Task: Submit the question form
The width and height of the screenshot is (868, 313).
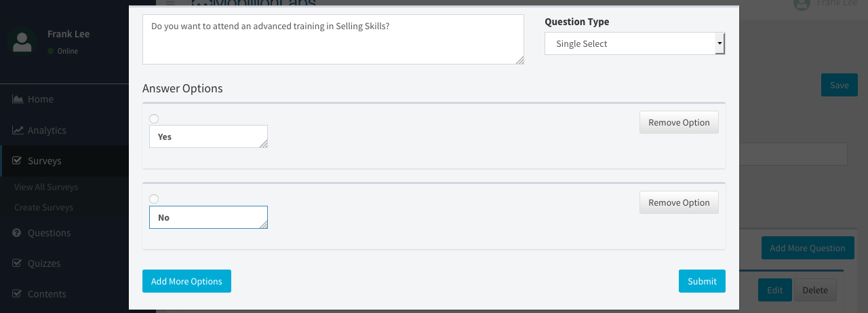Action: 702,281
